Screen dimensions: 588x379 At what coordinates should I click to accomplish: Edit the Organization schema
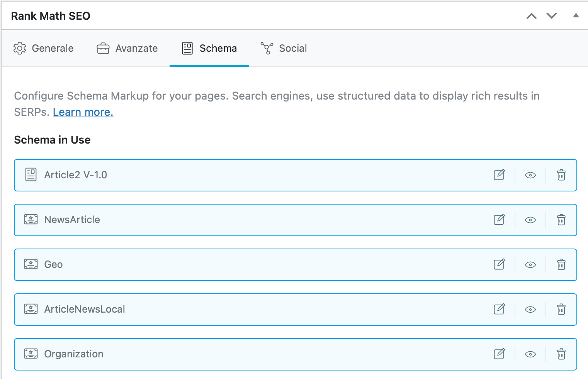pos(499,354)
